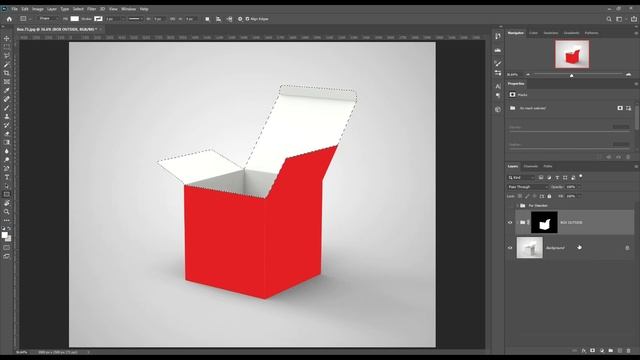Image resolution: width=640 pixels, height=360 pixels.
Task: Open the Navigator panel menu
Action: [636, 33]
